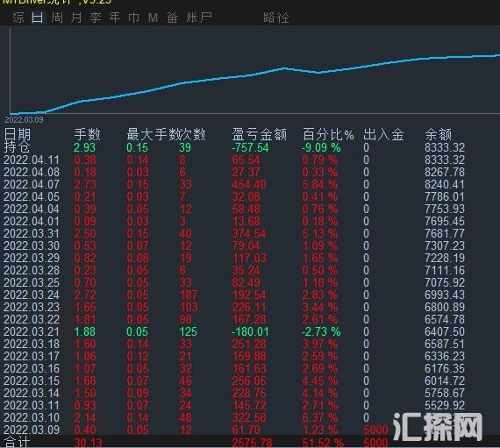
Task: Click the 百分比% column header
Action: pos(328,134)
